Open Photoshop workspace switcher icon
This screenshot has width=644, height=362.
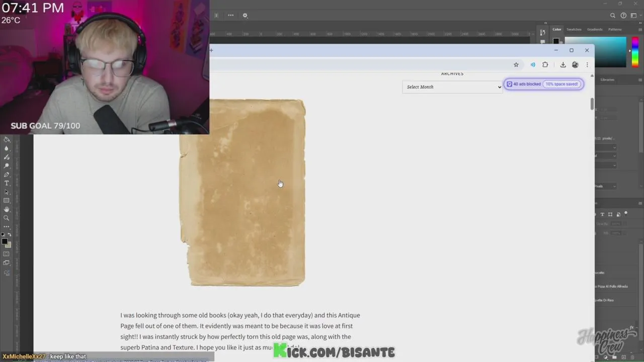[x=633, y=16]
